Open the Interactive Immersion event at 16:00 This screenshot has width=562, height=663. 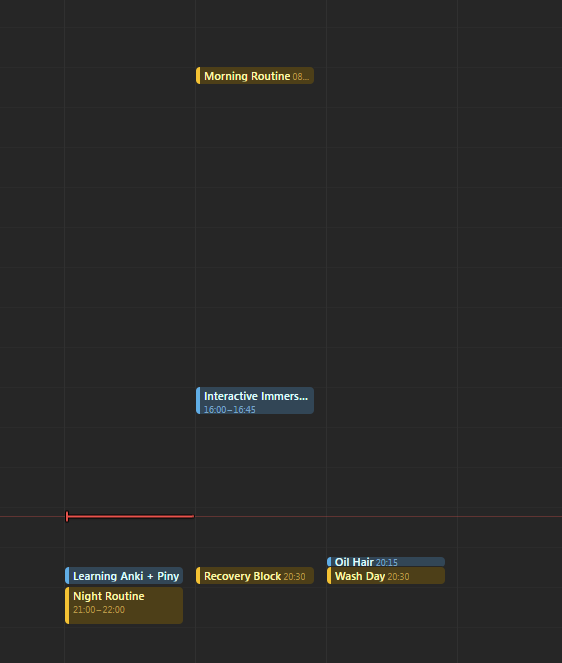tap(255, 400)
